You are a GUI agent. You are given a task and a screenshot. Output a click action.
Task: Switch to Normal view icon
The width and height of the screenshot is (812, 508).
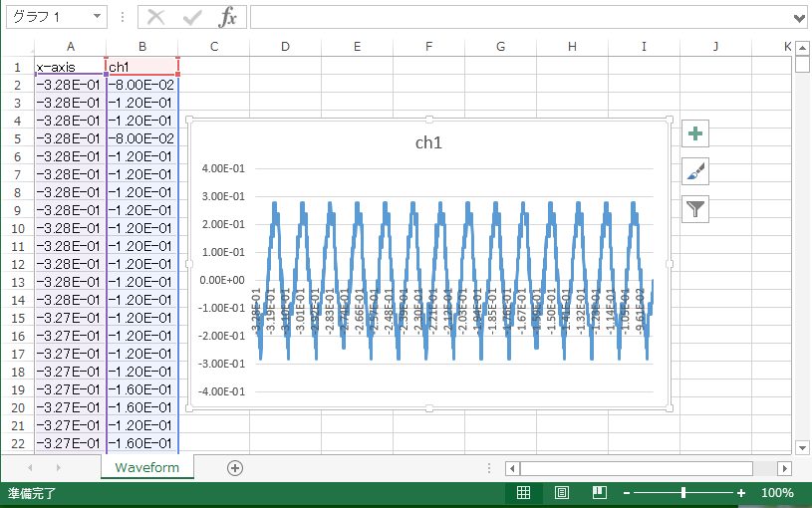(x=523, y=492)
